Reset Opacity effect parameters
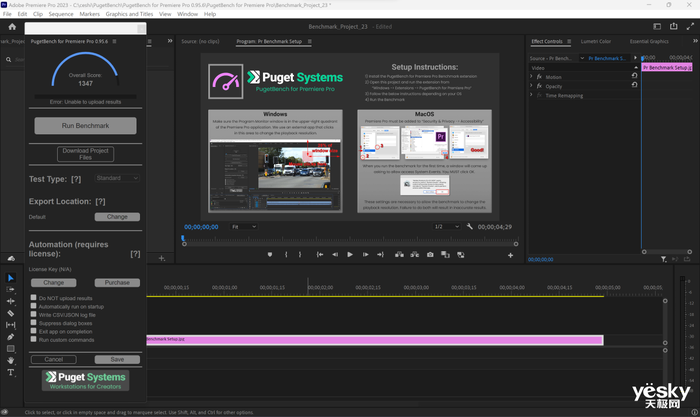700x417 pixels. tap(634, 84)
